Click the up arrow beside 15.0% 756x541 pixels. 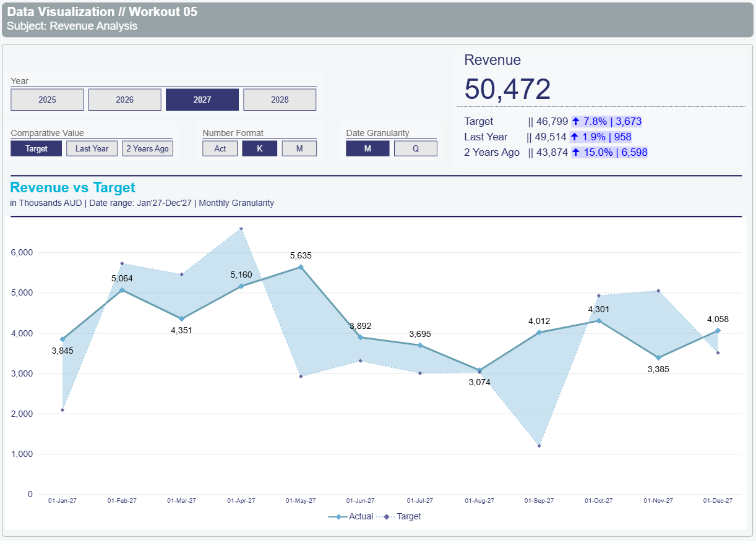coord(576,152)
